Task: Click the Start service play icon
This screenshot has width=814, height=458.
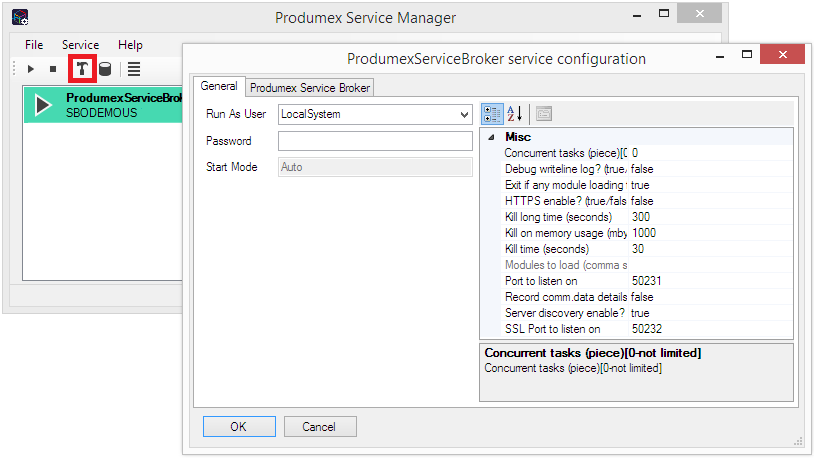Action: (30, 69)
